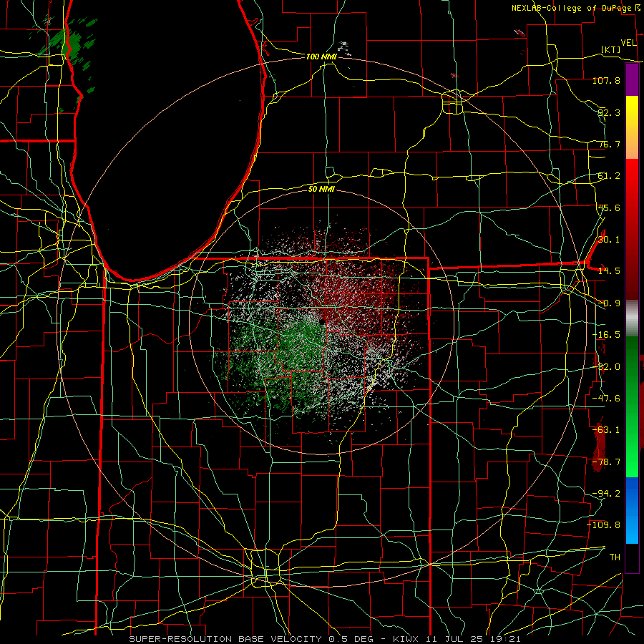Click the -0.9 velocity scale value
Image resolution: width=644 pixels, height=644 pixels.
click(609, 303)
